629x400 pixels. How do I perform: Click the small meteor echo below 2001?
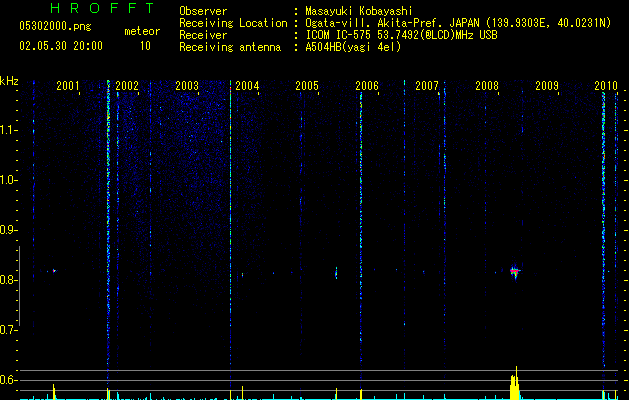(x=54, y=271)
